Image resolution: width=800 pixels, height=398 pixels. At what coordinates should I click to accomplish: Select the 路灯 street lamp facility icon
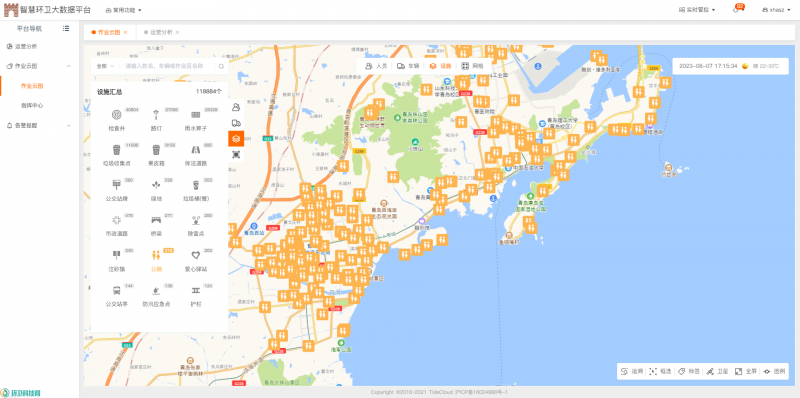tap(156, 114)
